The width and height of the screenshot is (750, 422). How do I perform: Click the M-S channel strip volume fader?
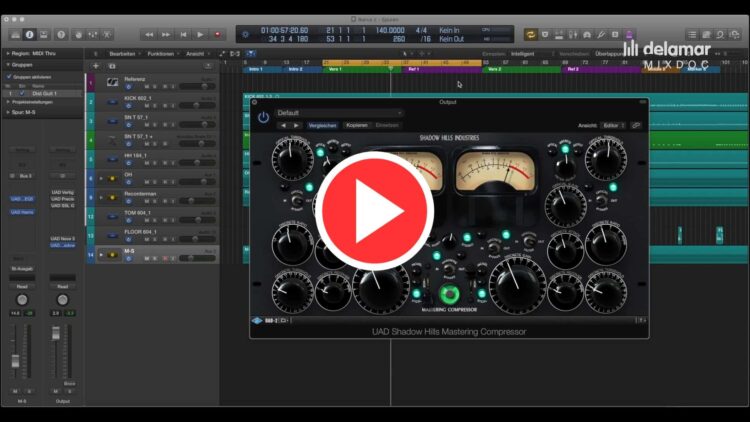pos(15,361)
